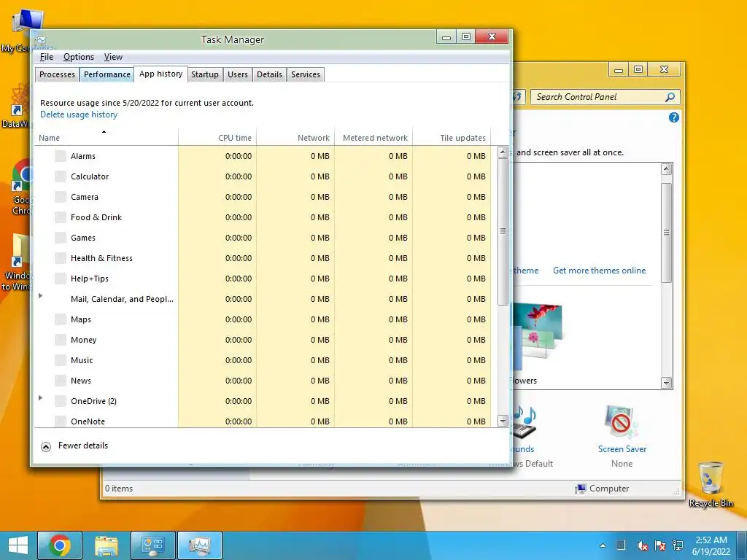Click the Food & Drink app icon
The image size is (747, 560).
(x=61, y=217)
